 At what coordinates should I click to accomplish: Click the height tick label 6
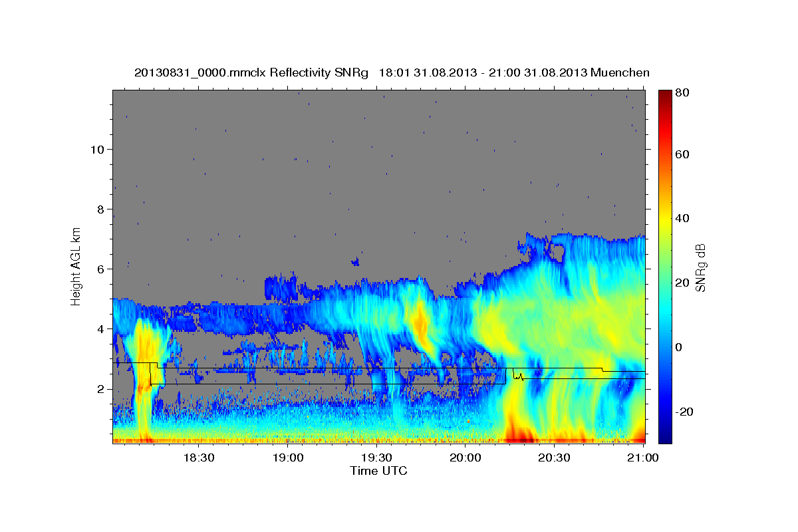pos(100,269)
